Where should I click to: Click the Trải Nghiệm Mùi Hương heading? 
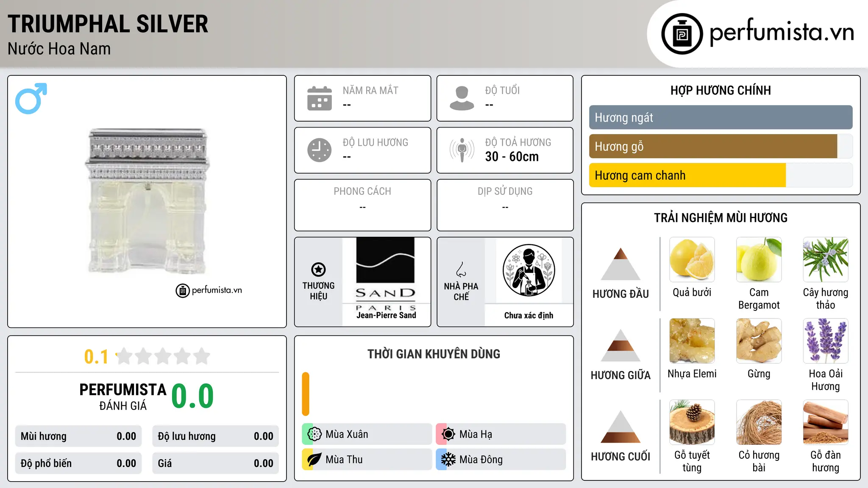click(721, 218)
